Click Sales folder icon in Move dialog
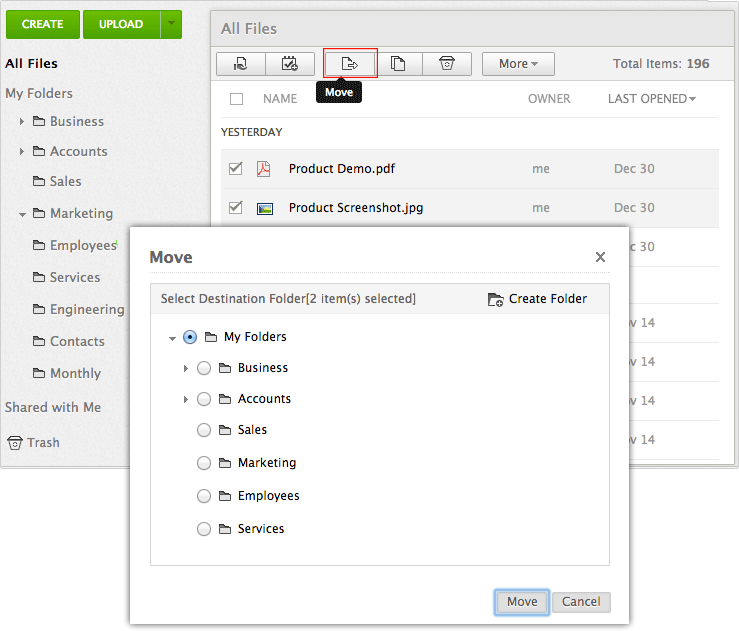 click(225, 430)
